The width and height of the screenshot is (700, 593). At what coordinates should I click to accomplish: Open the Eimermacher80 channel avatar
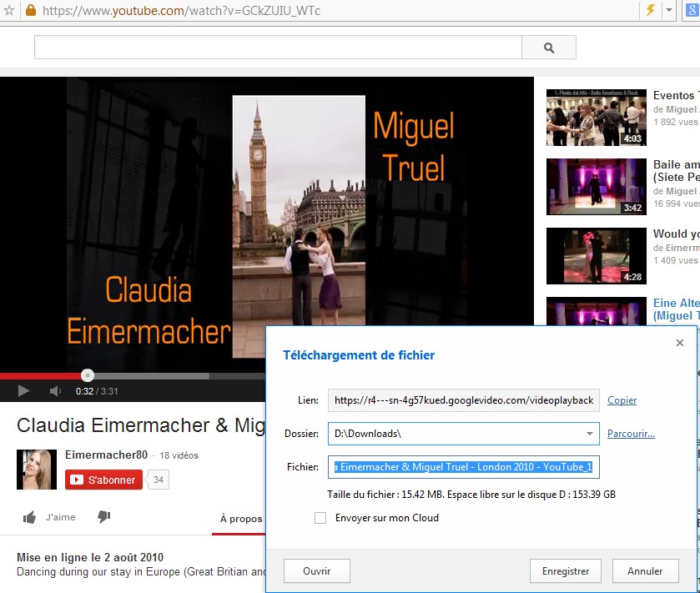pyautogui.click(x=37, y=470)
